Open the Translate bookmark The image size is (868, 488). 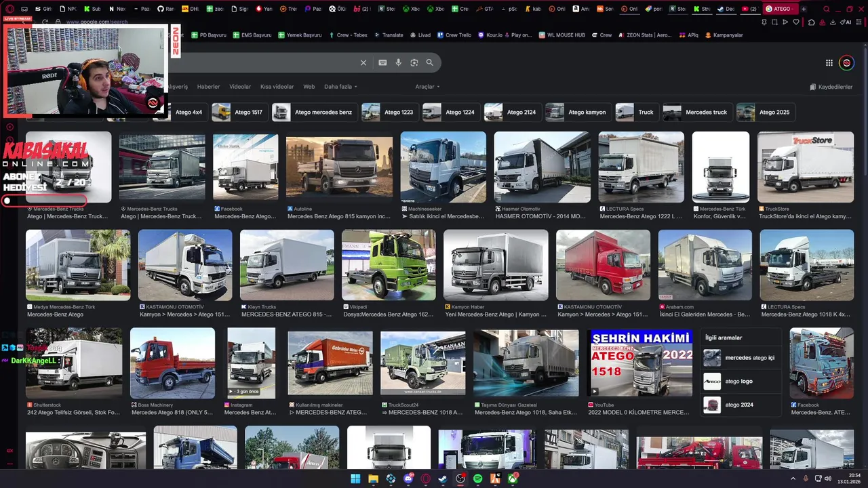pyautogui.click(x=388, y=35)
